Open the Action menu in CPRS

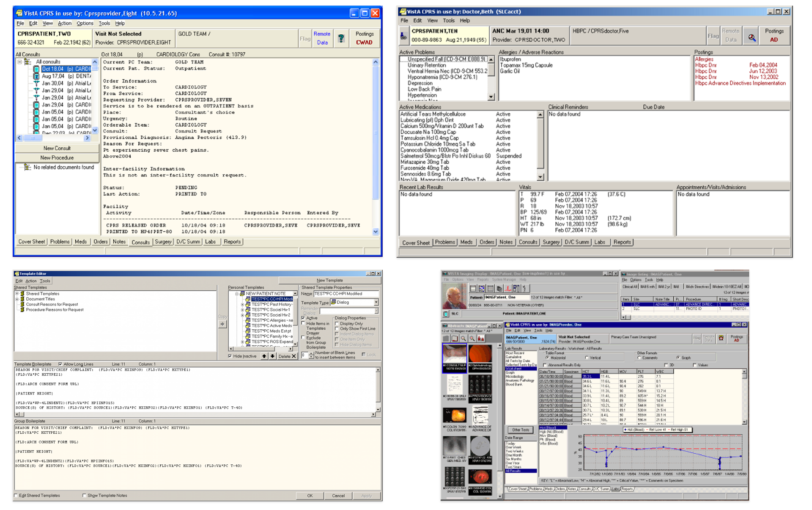click(64, 23)
